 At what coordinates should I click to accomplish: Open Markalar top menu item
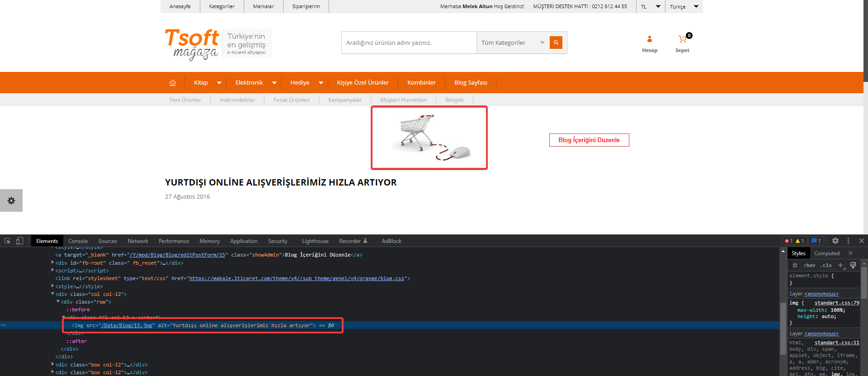point(264,6)
